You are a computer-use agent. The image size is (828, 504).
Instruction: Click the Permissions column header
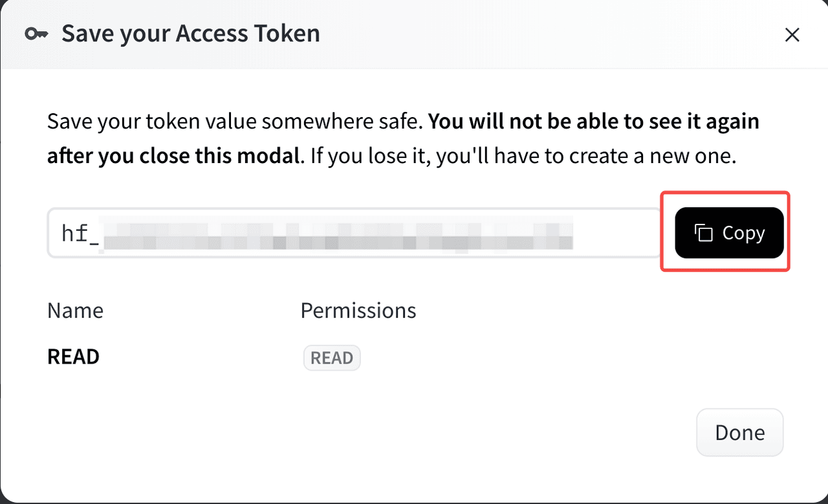pos(358,311)
